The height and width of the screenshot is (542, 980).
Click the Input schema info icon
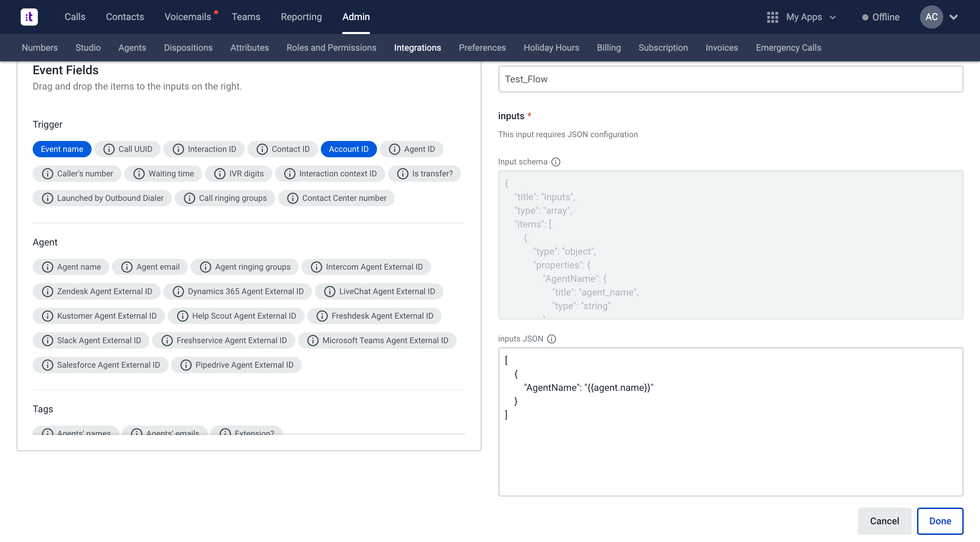[x=556, y=162]
